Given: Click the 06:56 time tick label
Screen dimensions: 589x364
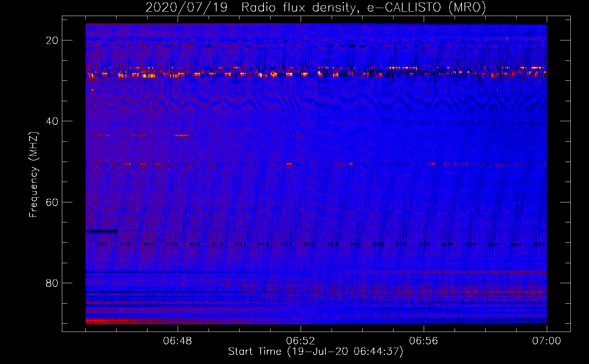Looking at the screenshot, I should [424, 341].
